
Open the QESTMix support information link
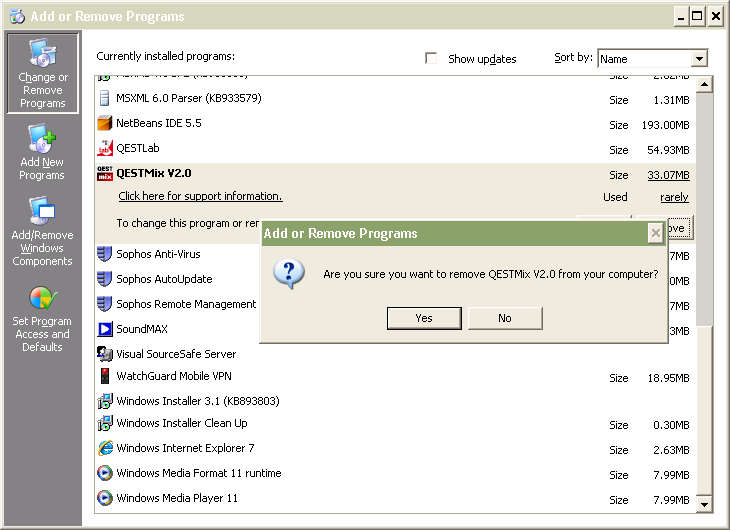(200, 196)
